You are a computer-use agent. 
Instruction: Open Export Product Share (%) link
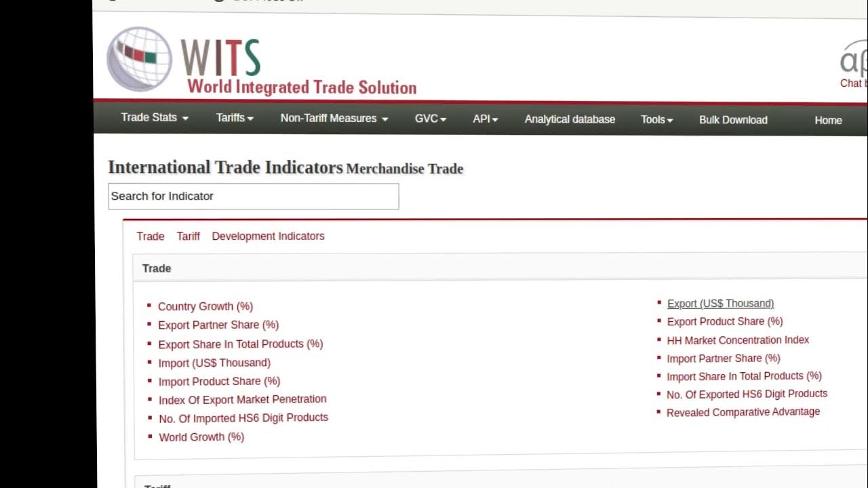coord(725,321)
